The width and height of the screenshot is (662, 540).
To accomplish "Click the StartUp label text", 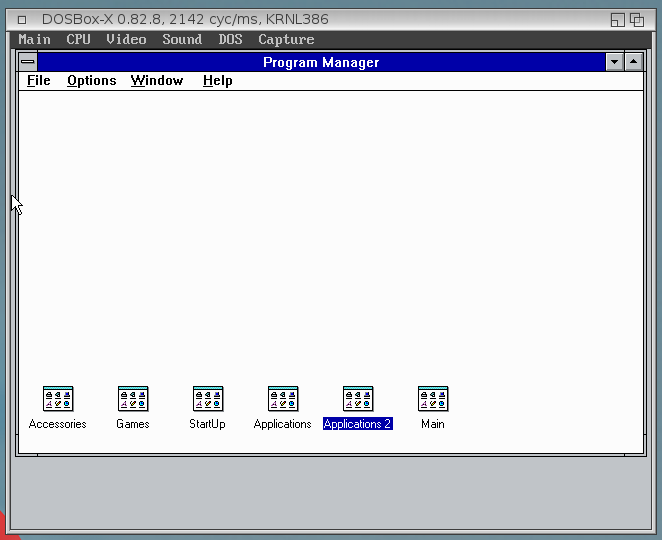I will tap(207, 424).
